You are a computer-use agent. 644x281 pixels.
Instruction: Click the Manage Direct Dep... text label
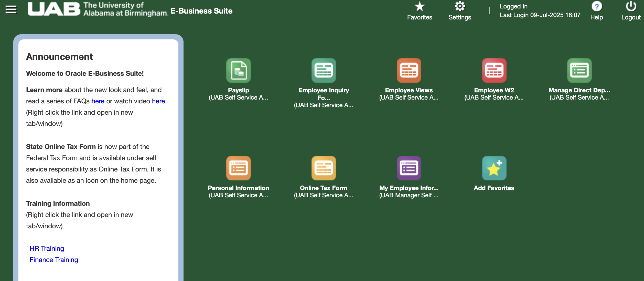[x=579, y=90]
